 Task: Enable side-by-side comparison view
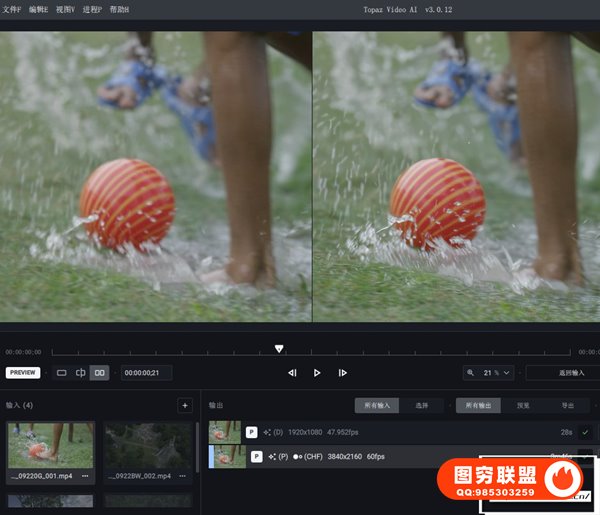pos(99,373)
